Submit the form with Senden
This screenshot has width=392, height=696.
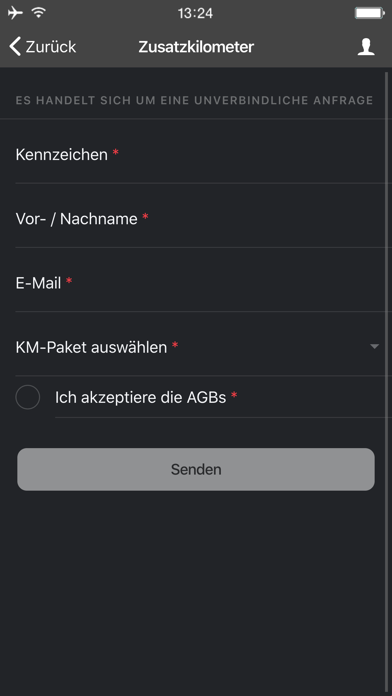point(196,469)
